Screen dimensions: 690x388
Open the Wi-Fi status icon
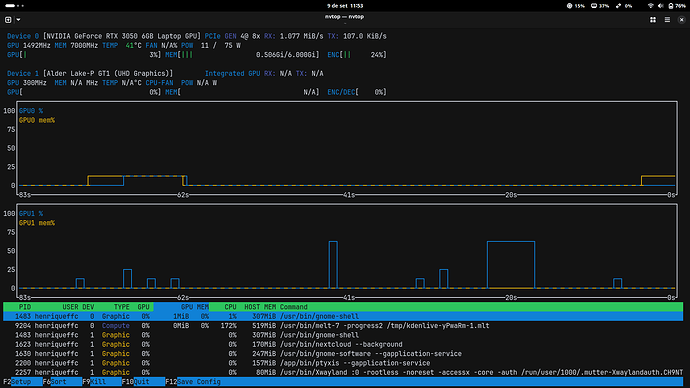point(650,6)
